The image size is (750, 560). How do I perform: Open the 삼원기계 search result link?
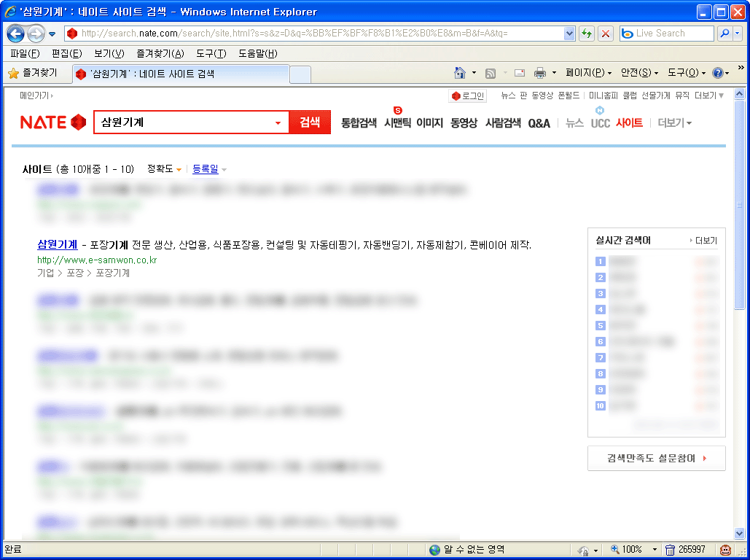click(x=58, y=244)
